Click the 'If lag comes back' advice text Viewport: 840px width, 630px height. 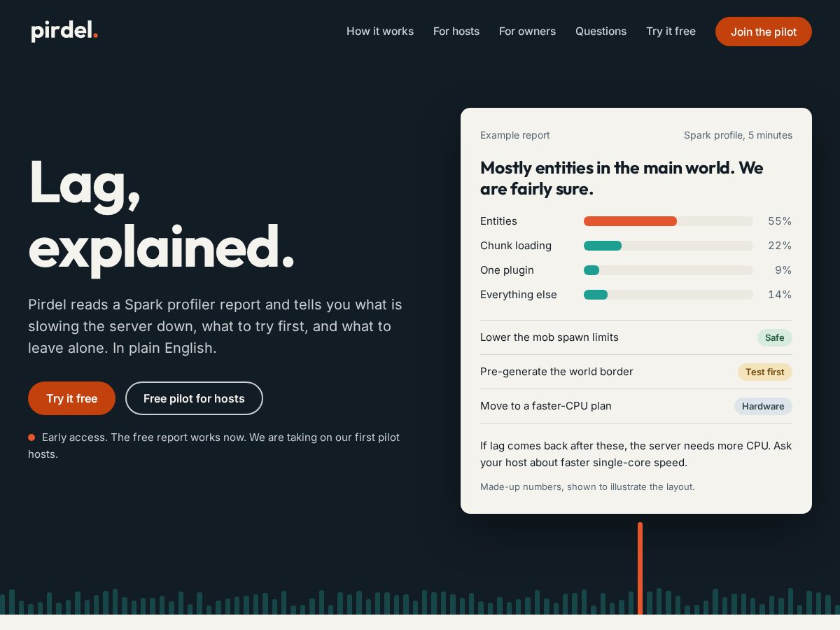point(636,454)
